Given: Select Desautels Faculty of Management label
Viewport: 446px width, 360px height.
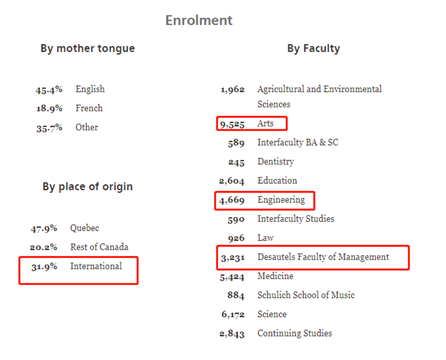Looking at the screenshot, I should pos(323,257).
